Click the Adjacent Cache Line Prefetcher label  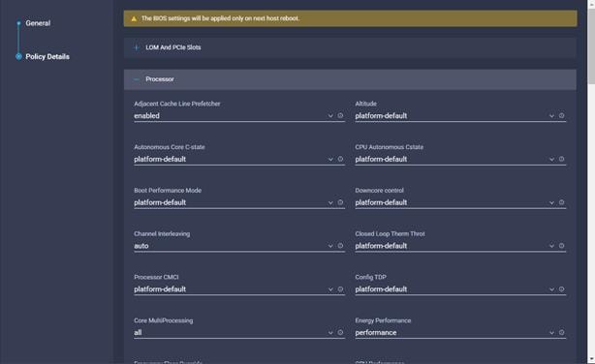pyautogui.click(x=176, y=104)
